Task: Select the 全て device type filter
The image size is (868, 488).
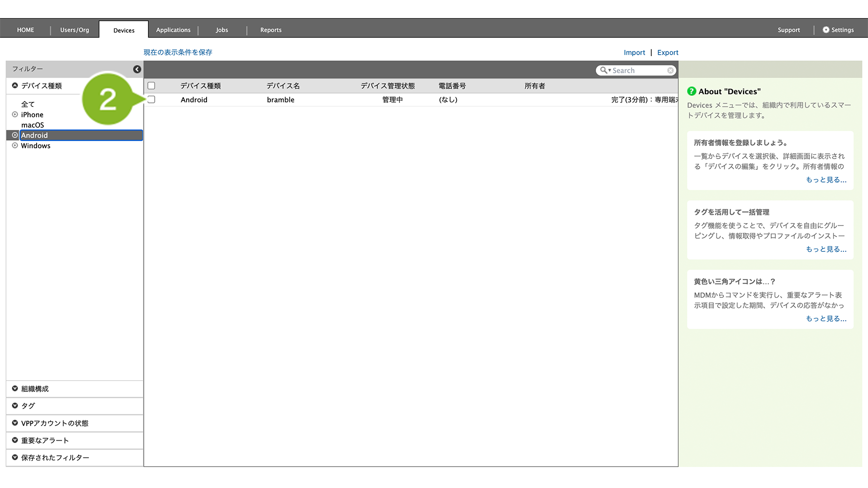Action: tap(28, 104)
